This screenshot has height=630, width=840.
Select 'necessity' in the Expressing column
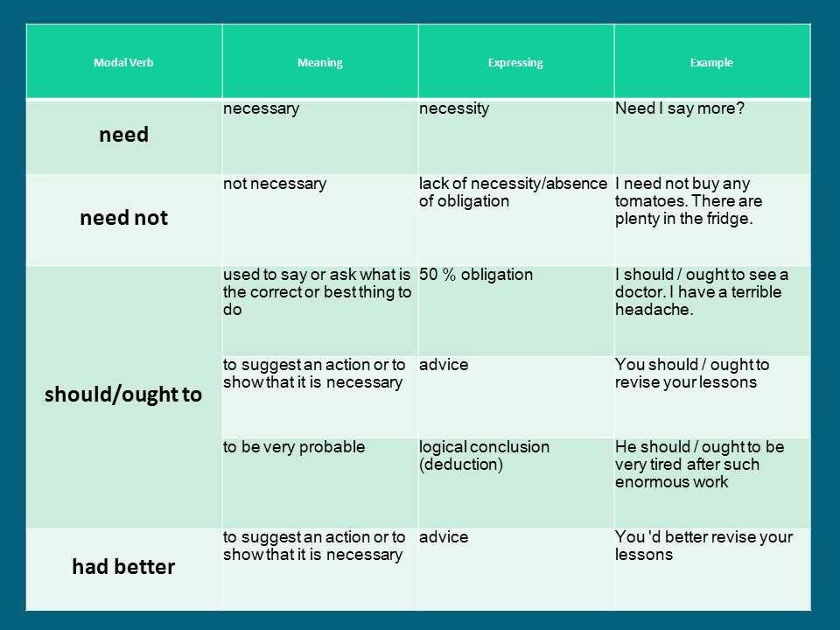(454, 108)
